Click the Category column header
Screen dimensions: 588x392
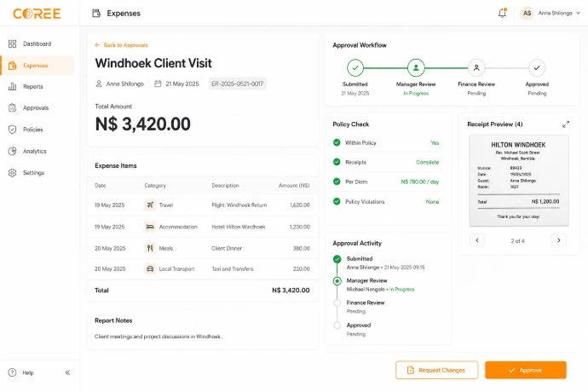tap(155, 185)
